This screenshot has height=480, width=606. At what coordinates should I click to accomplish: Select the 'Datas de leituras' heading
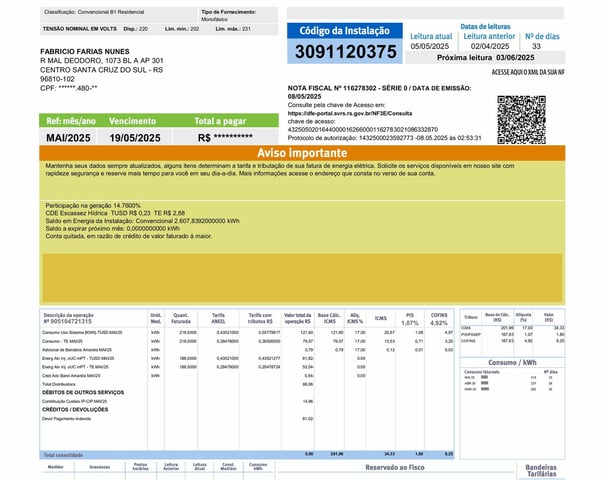click(485, 27)
